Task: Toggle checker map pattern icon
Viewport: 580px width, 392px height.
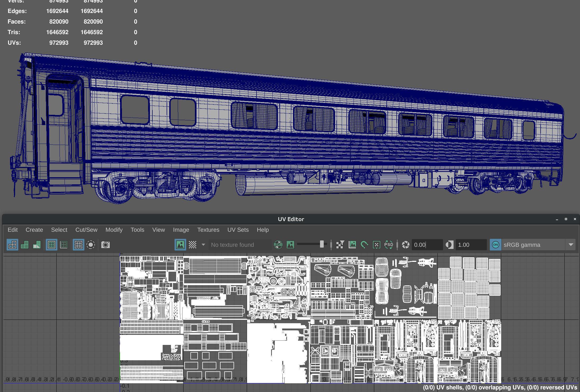Action: [193, 245]
